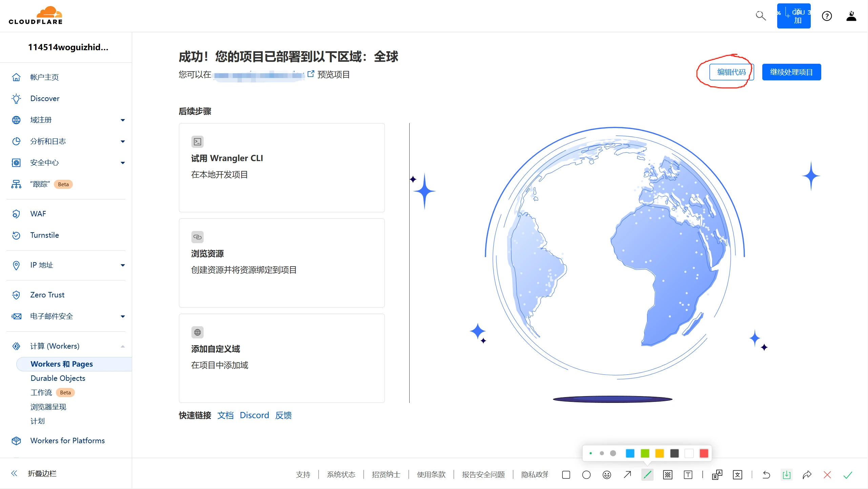Select the text annotation tool
This screenshot has height=489, width=868.
(688, 475)
